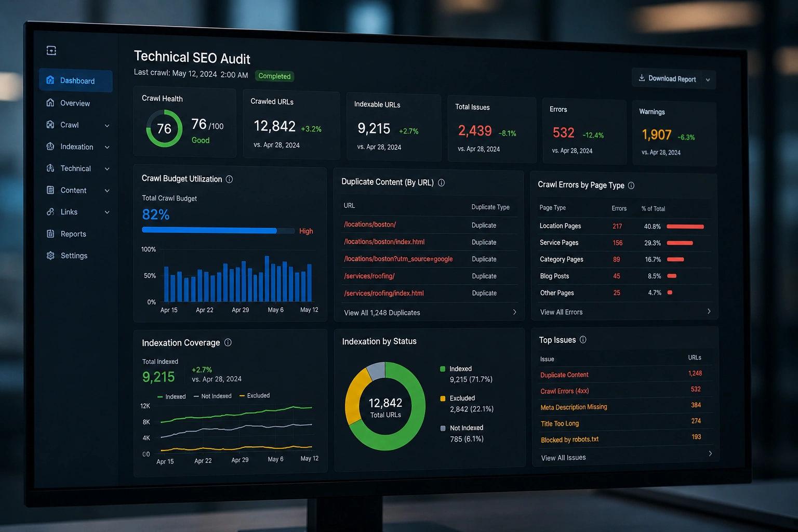Click the Indexation sidebar icon

pos(50,147)
